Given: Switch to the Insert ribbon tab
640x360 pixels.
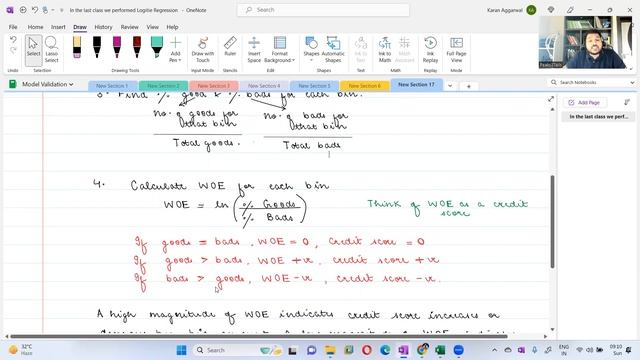Looking at the screenshot, I should pos(58,27).
